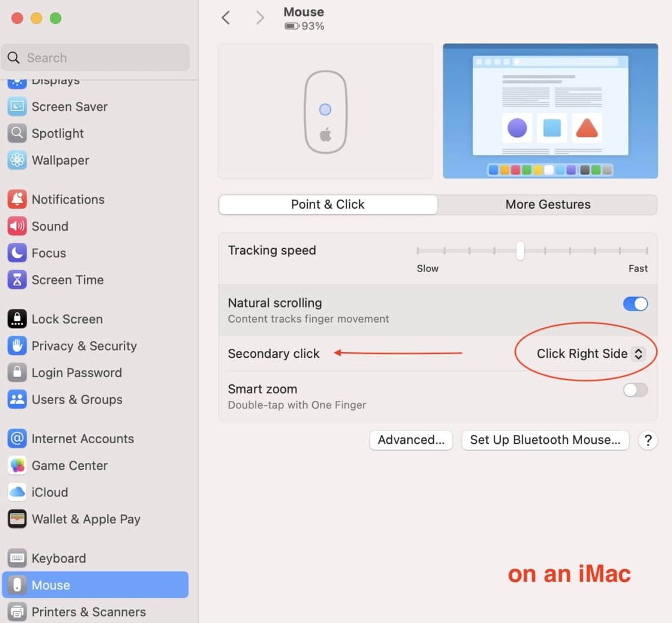Open Keyboard settings icon

click(x=17, y=559)
